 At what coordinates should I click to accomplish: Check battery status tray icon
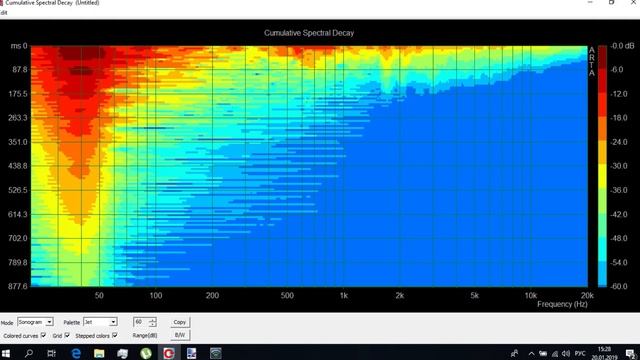(543, 353)
